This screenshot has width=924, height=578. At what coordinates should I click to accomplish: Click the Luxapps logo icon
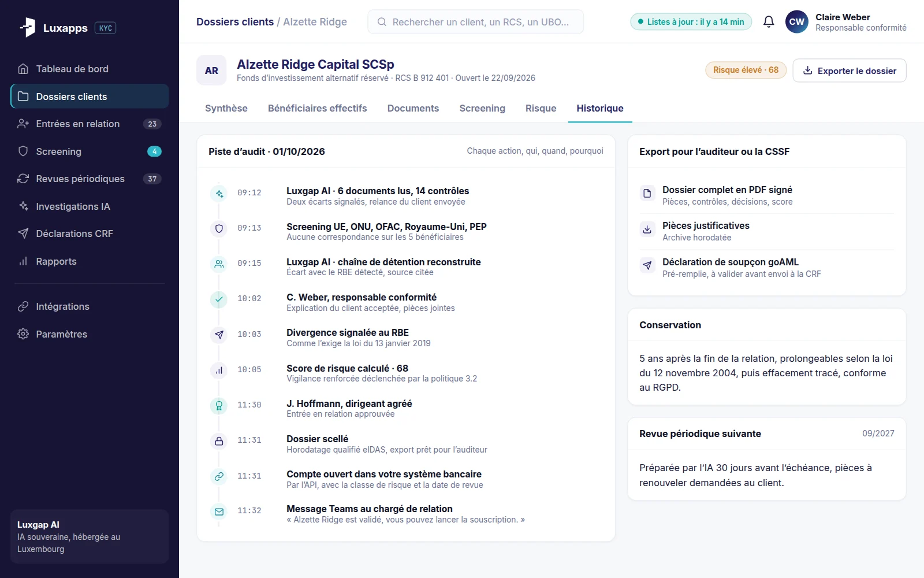point(27,27)
